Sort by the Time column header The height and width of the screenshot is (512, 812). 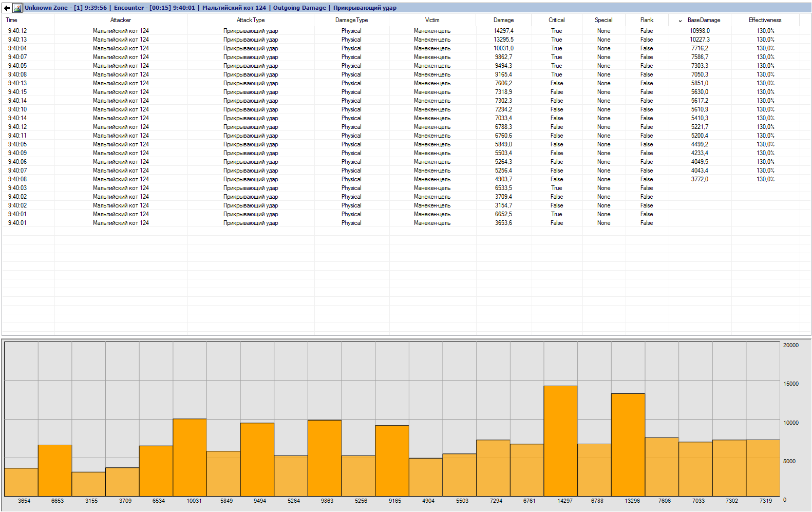[x=11, y=20]
